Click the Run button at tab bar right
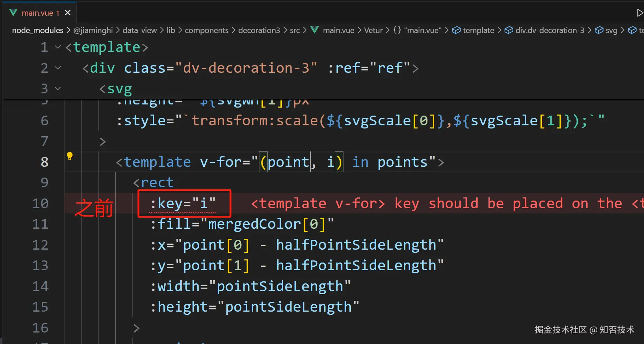Viewport: 644px width, 344px height. 639,13
